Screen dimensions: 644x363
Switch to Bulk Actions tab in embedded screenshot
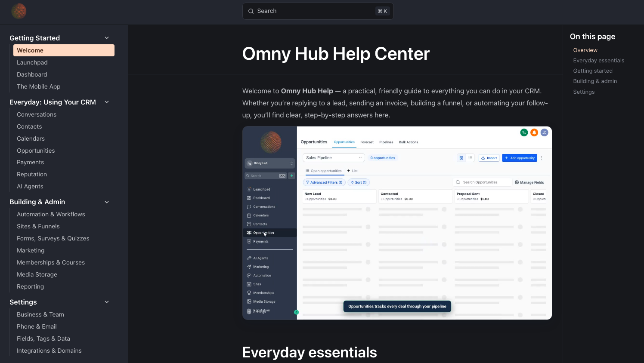coord(409,142)
